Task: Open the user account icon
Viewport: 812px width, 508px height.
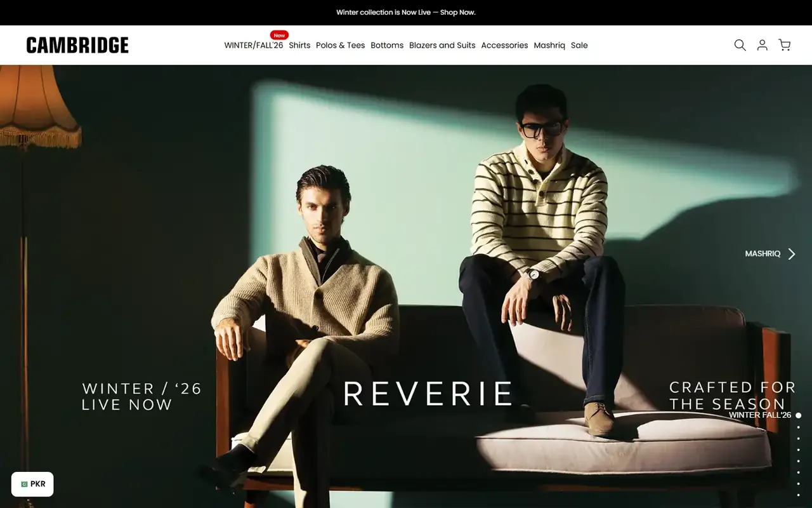Action: pos(763,45)
